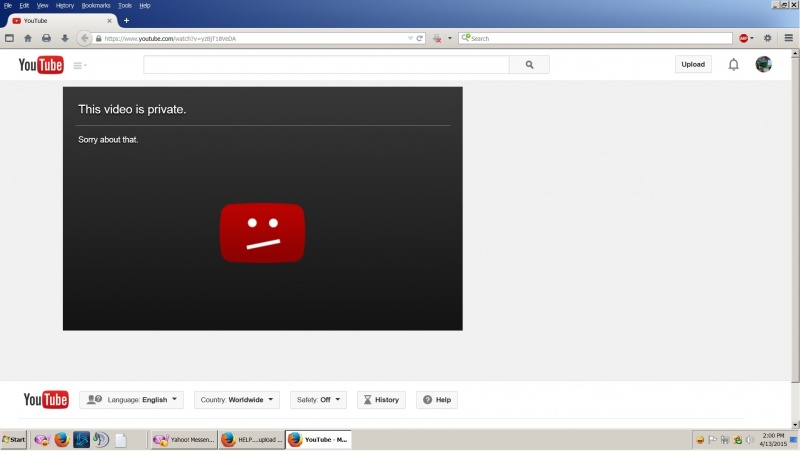Open the downloads arrow icon
800x451 pixels.
(x=65, y=38)
